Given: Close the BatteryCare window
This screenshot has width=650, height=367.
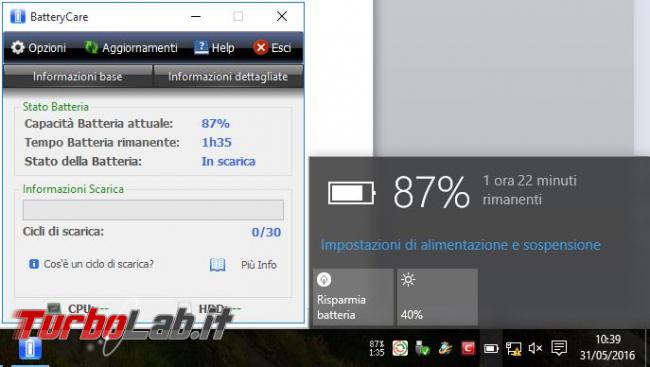Looking at the screenshot, I should tap(282, 17).
